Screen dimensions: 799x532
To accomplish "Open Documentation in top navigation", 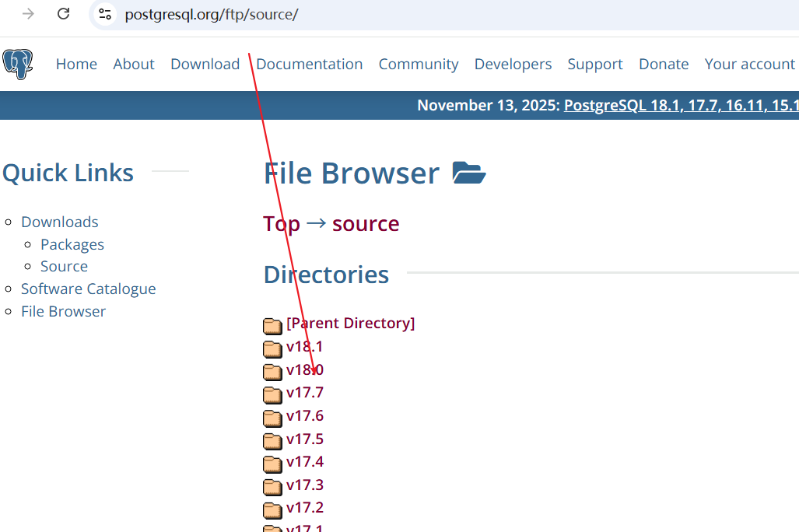I will pyautogui.click(x=310, y=65).
